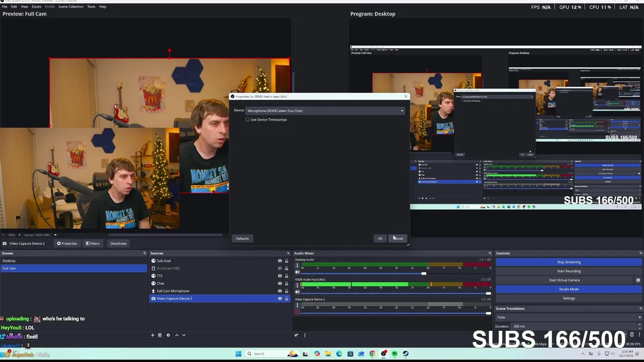This screenshot has height=362, width=644.
Task: Open the Scene Collection menu
Action: 71,7
